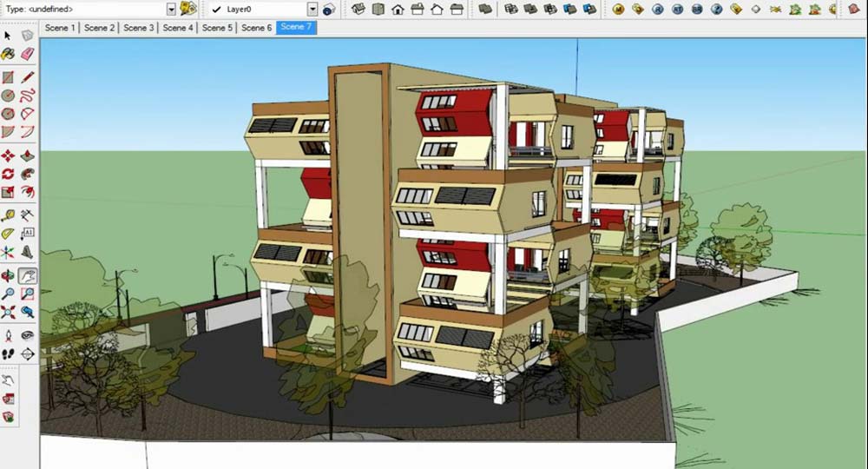The height and width of the screenshot is (469, 868).
Task: Select the Tape Measure tool
Action: pos(8,215)
